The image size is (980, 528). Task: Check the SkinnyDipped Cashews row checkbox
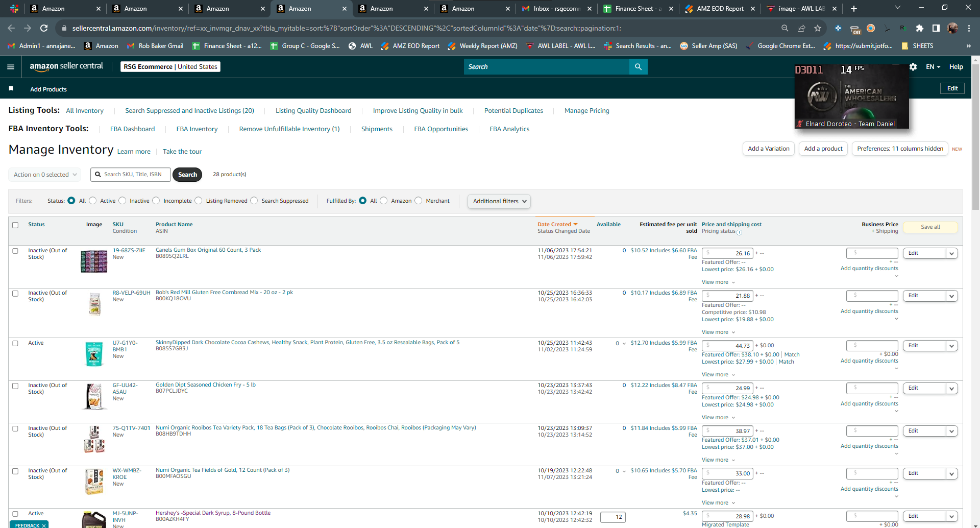15,344
